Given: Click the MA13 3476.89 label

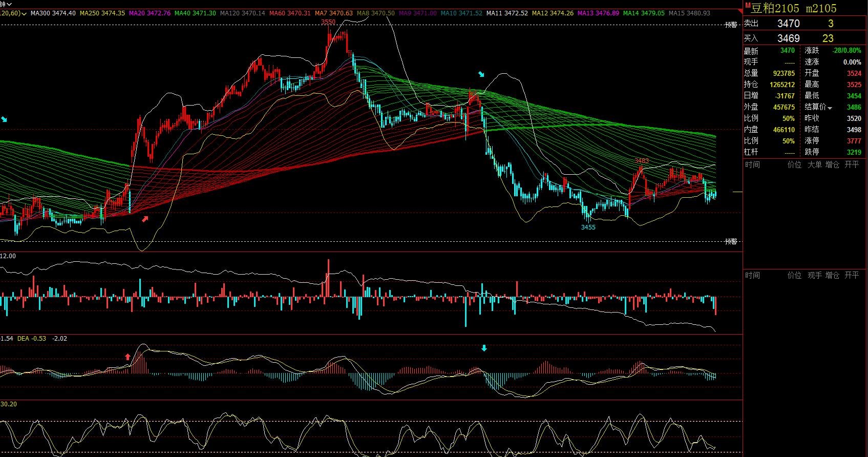Looking at the screenshot, I should pyautogui.click(x=598, y=13).
